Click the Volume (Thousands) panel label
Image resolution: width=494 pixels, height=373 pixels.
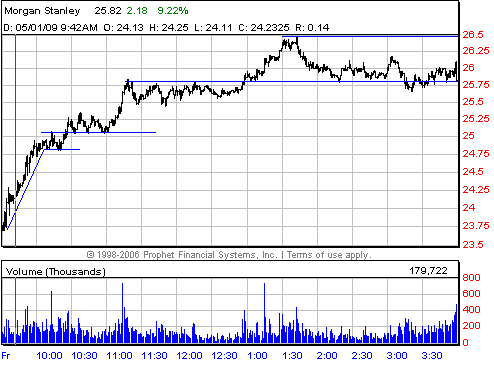tap(55, 272)
